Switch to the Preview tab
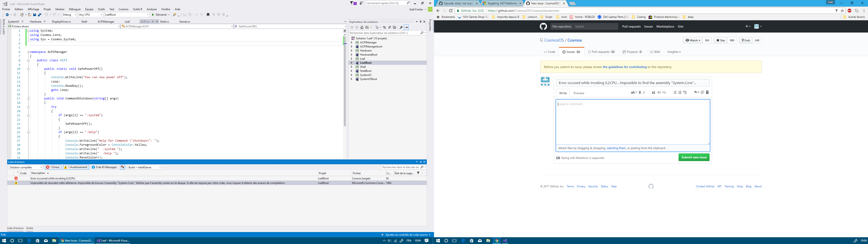The height and width of the screenshot is (244, 868). [579, 93]
